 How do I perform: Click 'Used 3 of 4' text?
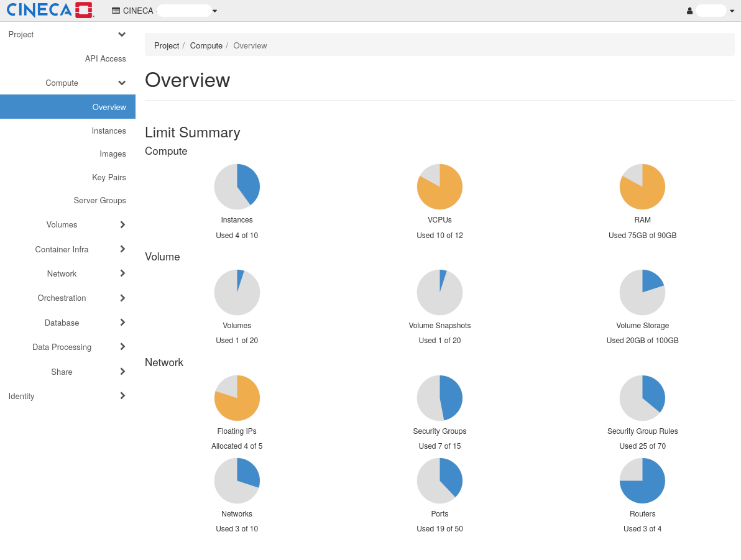[642, 529]
